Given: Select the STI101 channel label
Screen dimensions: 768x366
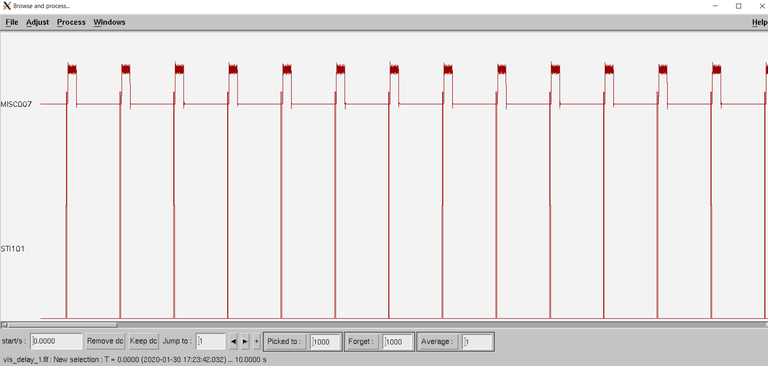Looking at the screenshot, I should click(13, 248).
